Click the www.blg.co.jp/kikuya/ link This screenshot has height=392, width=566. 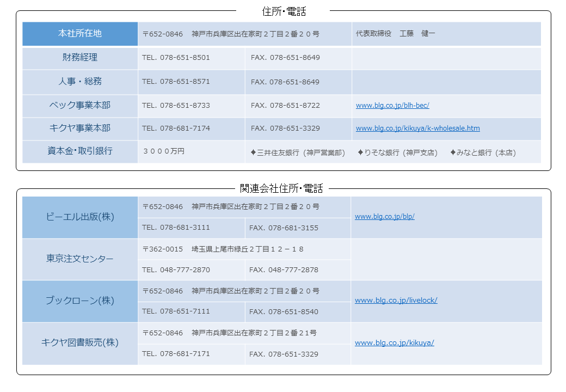coord(394,343)
